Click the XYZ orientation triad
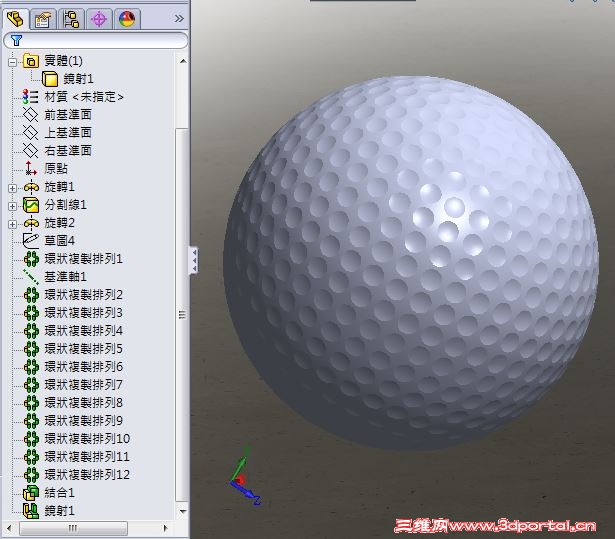The width and height of the screenshot is (615, 539). (245, 477)
